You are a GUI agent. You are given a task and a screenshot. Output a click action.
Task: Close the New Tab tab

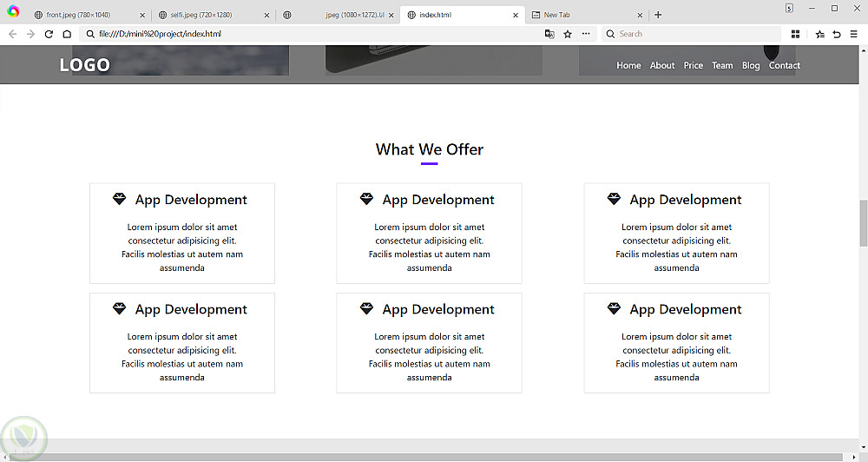[640, 15]
